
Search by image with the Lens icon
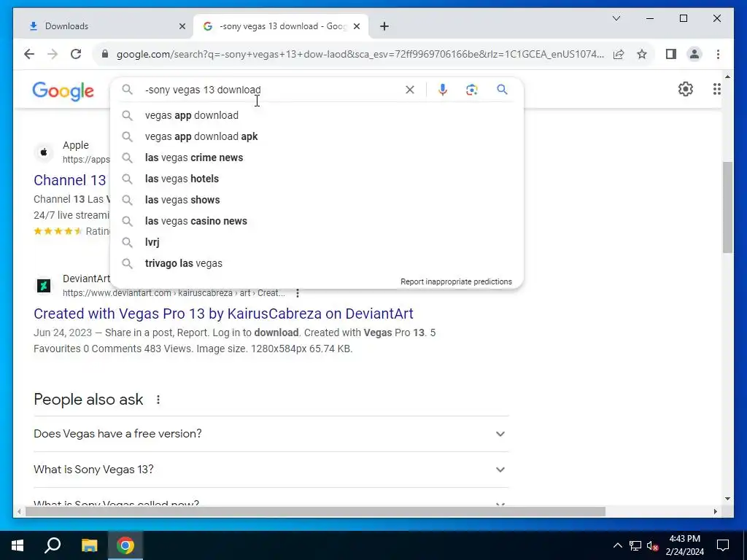[472, 90]
